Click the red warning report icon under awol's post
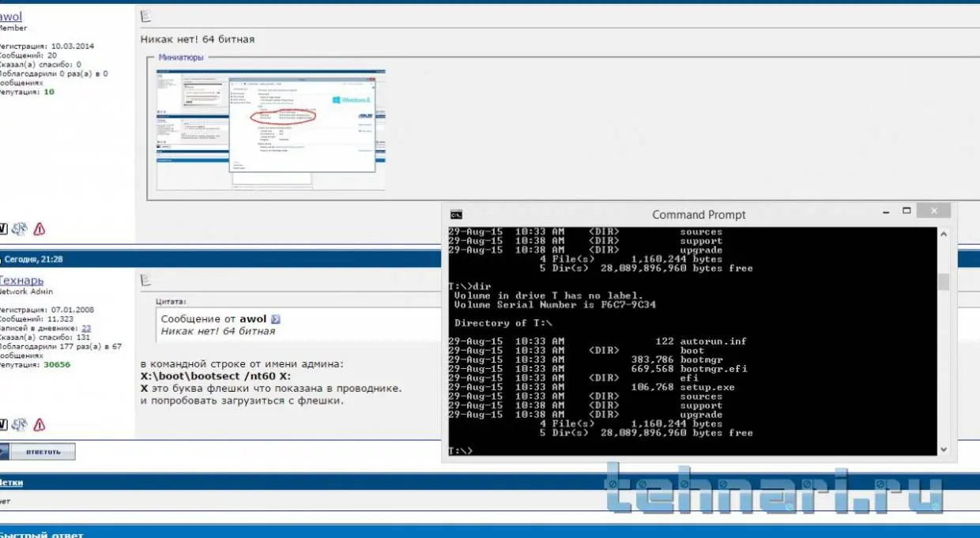The height and width of the screenshot is (538, 980). (x=39, y=229)
